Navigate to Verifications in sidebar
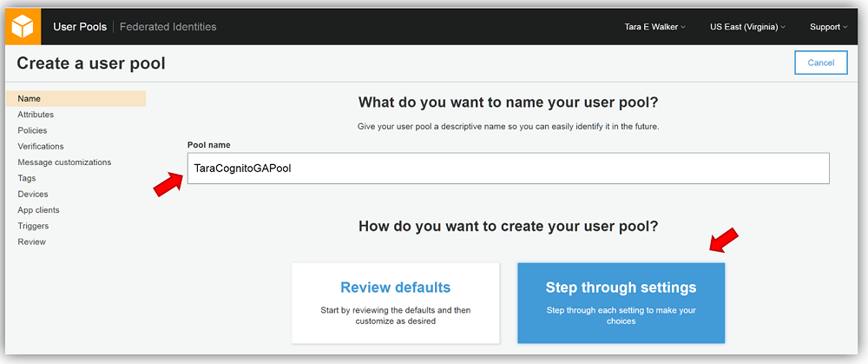The width and height of the screenshot is (868, 364). pyautogui.click(x=41, y=147)
